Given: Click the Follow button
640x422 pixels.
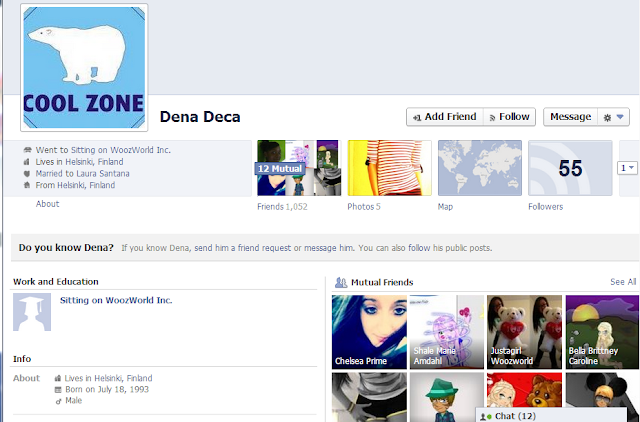Looking at the screenshot, I should click(x=509, y=117).
